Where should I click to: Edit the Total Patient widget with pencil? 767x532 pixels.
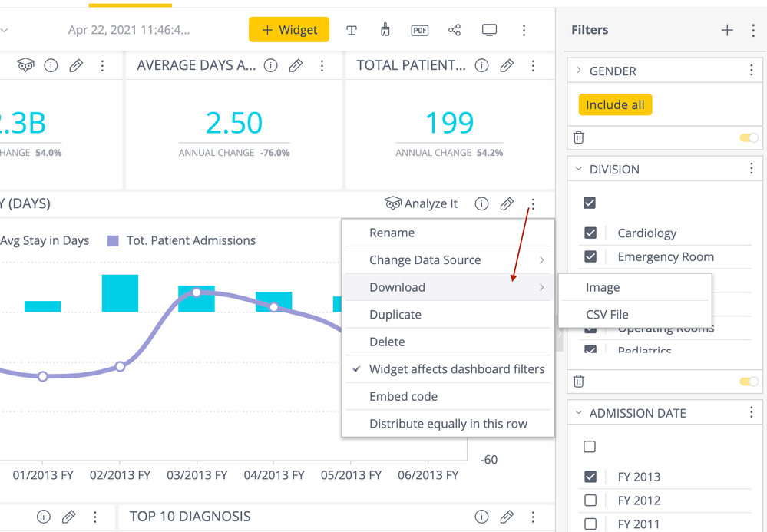click(507, 66)
